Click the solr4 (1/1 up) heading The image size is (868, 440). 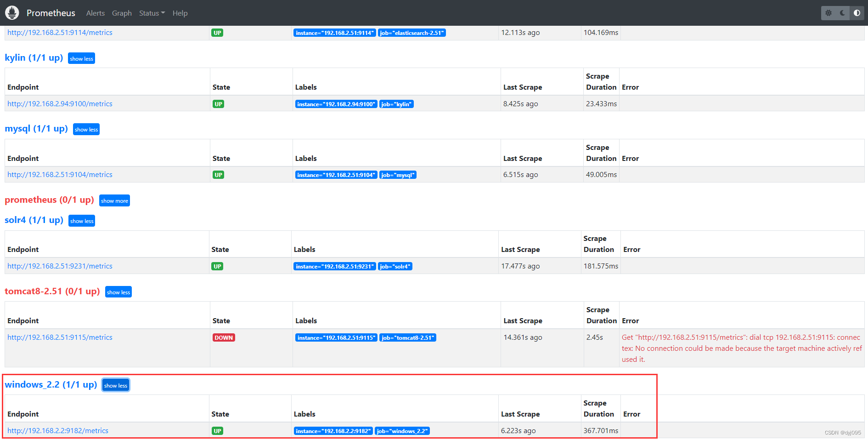pyautogui.click(x=34, y=220)
